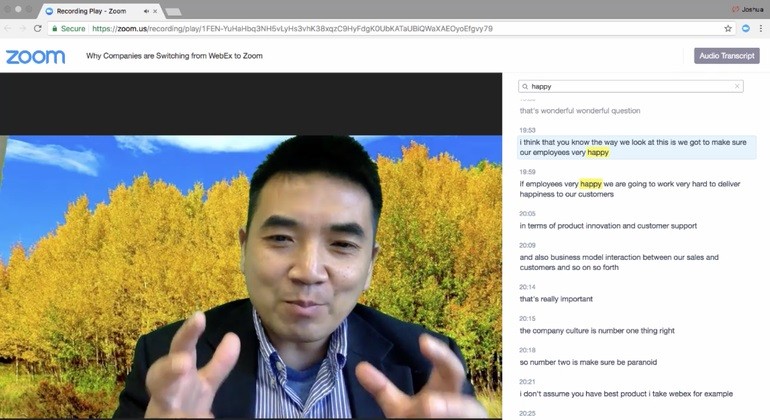Viewport: 770px width, 420px height.
Task: Click the Secure lock site info
Action: (x=69, y=28)
